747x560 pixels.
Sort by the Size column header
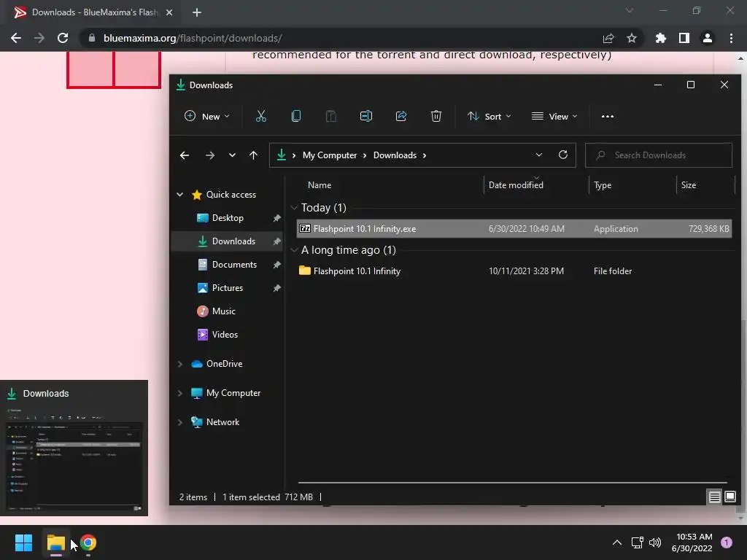pyautogui.click(x=689, y=185)
